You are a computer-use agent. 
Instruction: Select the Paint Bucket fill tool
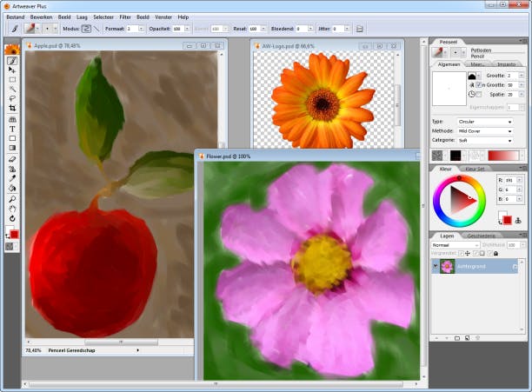click(x=12, y=188)
